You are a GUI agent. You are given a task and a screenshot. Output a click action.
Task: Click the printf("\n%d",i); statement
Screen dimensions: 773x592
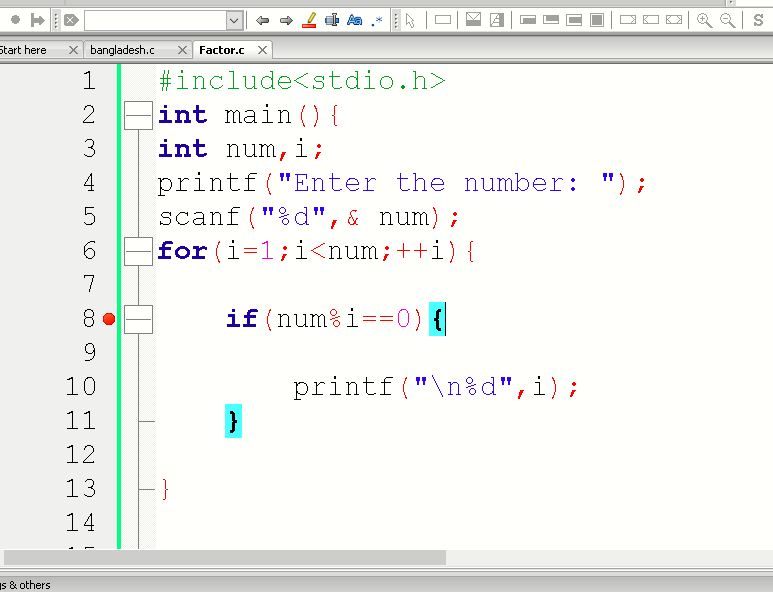(x=435, y=387)
